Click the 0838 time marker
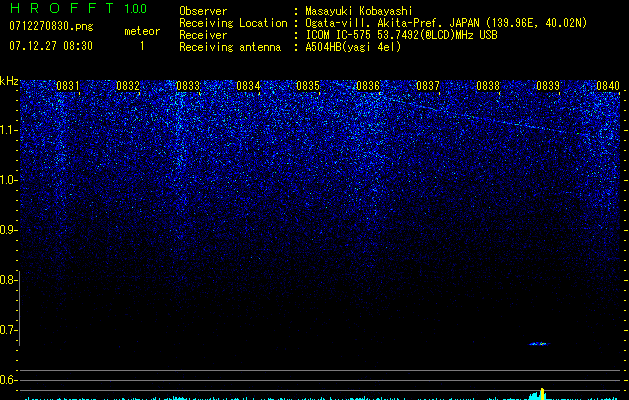This screenshot has width=629, height=400. pos(488,86)
